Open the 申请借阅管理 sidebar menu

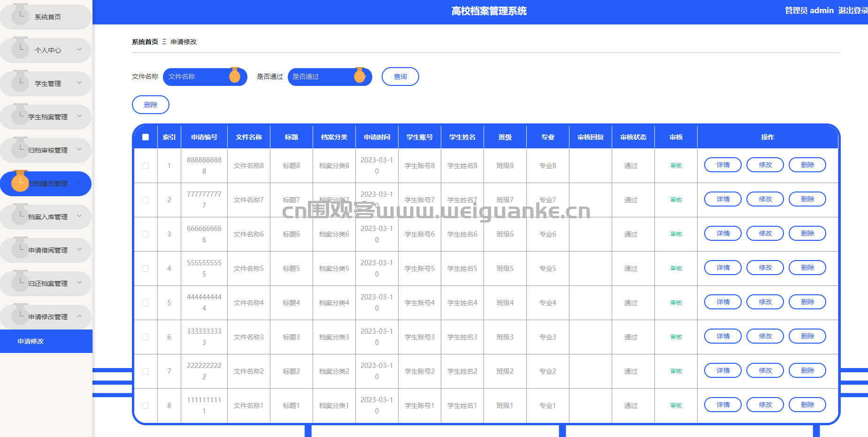[48, 250]
